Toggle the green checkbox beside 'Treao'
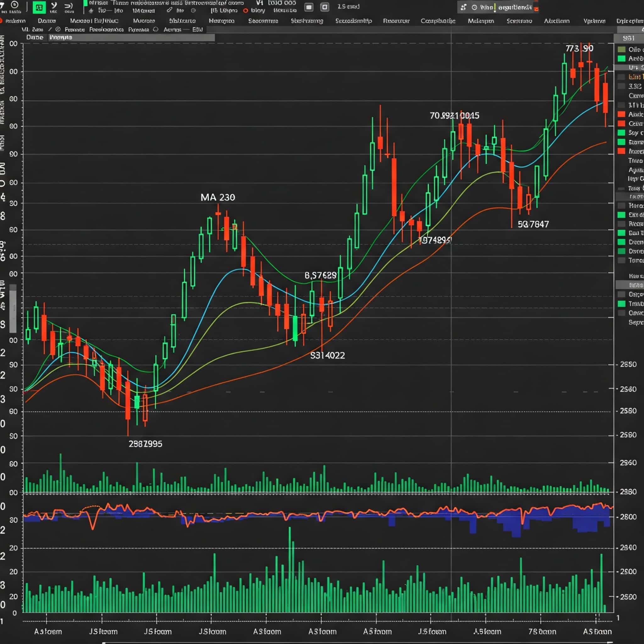 pyautogui.click(x=621, y=304)
